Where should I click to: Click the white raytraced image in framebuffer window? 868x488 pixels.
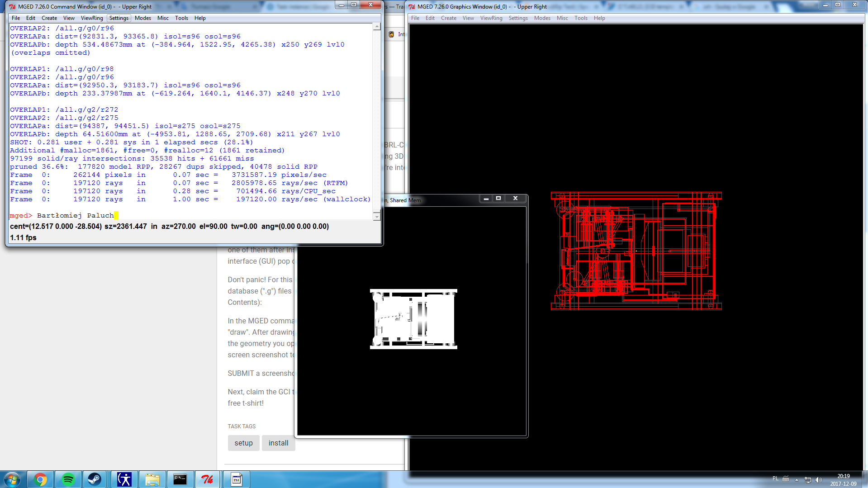pyautogui.click(x=413, y=319)
